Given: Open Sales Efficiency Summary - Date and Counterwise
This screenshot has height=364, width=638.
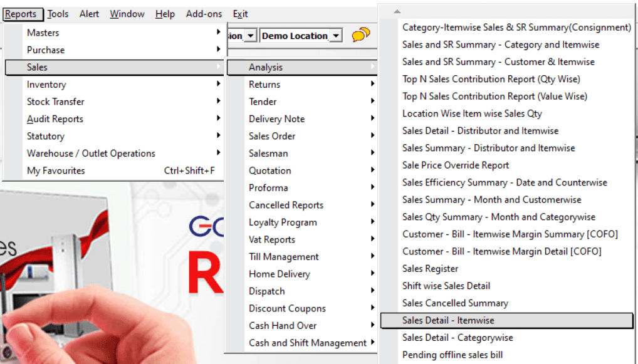Looking at the screenshot, I should [506, 182].
